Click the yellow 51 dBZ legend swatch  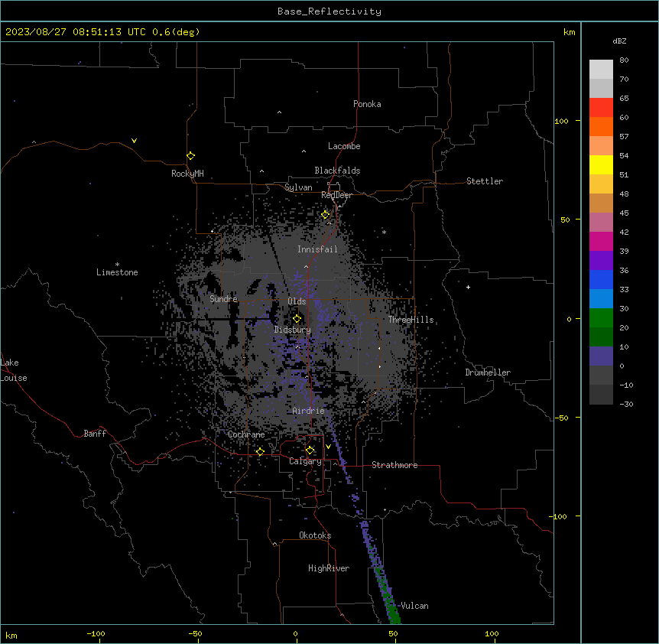pyautogui.click(x=601, y=164)
